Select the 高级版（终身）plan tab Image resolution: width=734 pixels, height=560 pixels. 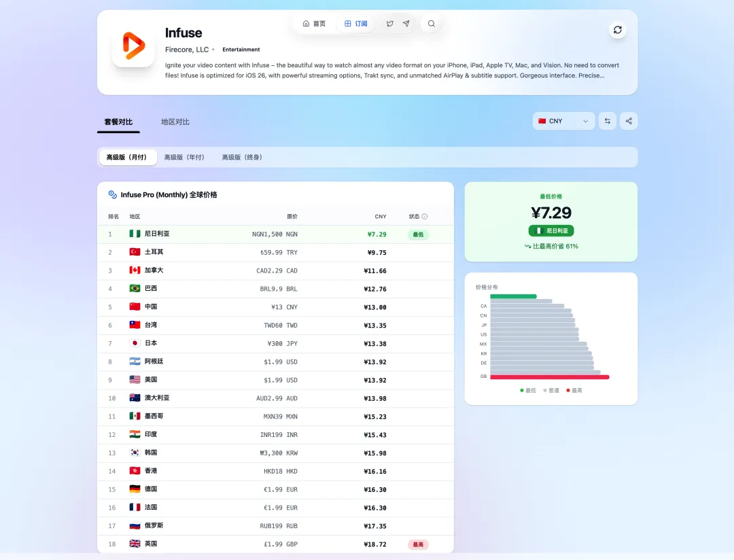[242, 157]
